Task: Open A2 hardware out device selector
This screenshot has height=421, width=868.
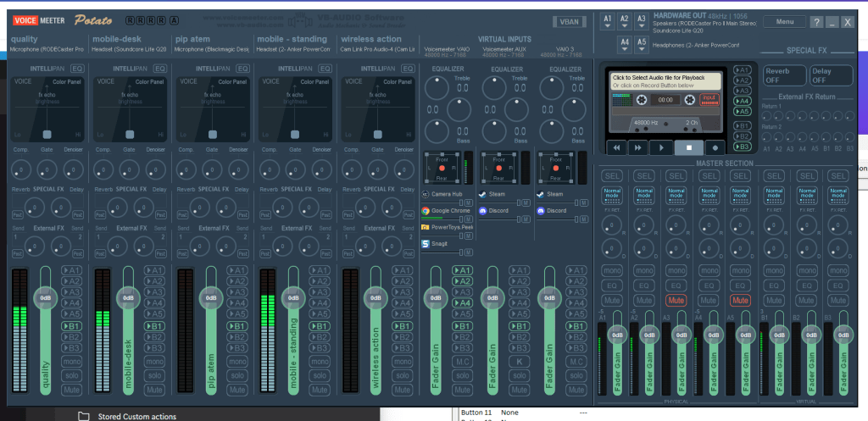Action: [625, 22]
